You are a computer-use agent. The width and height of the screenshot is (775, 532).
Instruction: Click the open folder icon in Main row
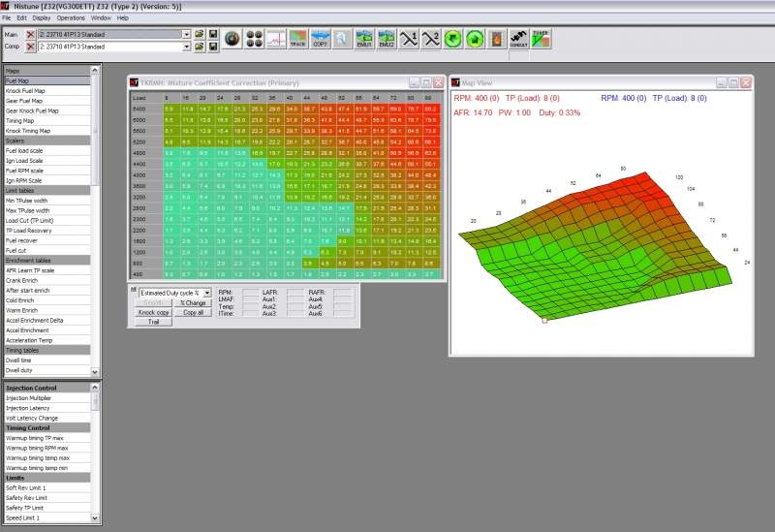(x=199, y=34)
